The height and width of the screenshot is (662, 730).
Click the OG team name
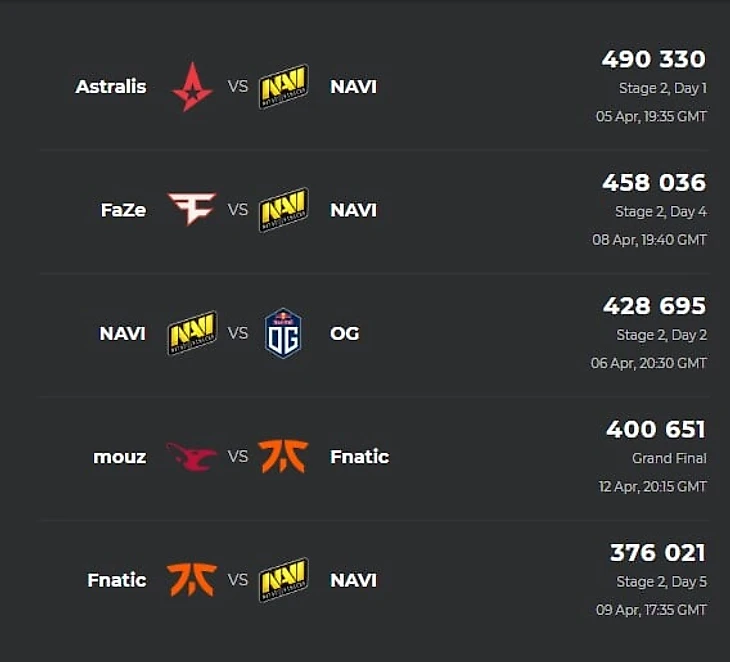coord(344,333)
